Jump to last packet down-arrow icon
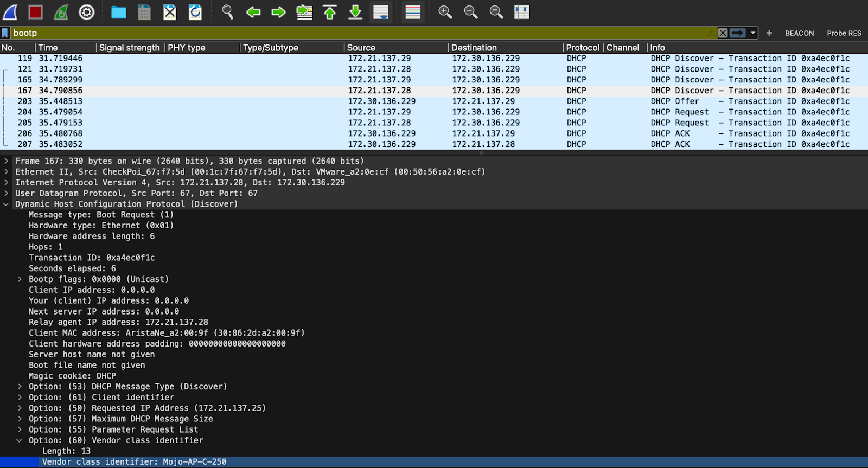Image resolution: width=868 pixels, height=468 pixels. point(355,12)
